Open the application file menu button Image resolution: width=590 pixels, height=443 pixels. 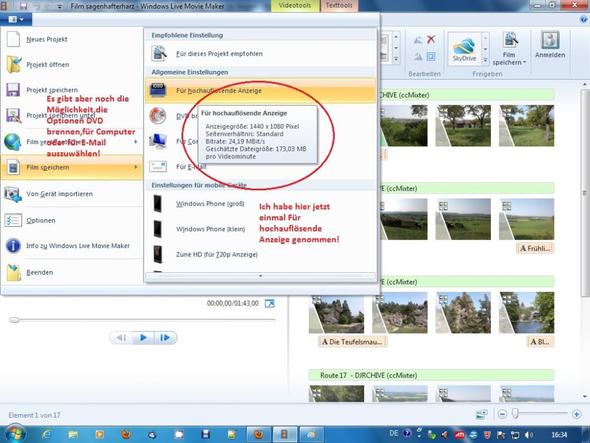(16, 19)
